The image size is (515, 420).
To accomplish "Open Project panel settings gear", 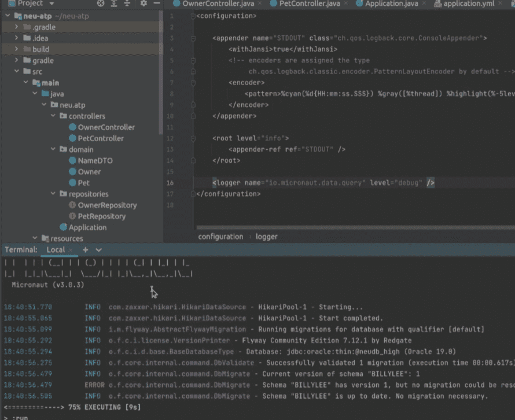I will click(144, 3).
